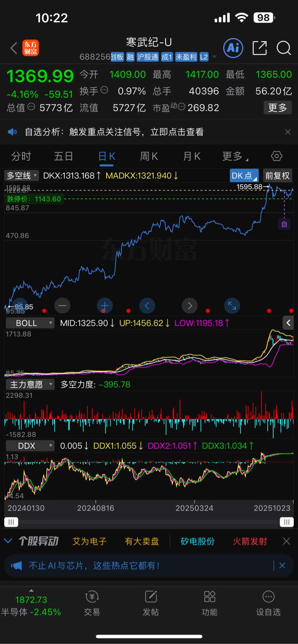This screenshot has height=644, width=298.
Task: Open 火箭发射 alert link
Action: (x=250, y=541)
